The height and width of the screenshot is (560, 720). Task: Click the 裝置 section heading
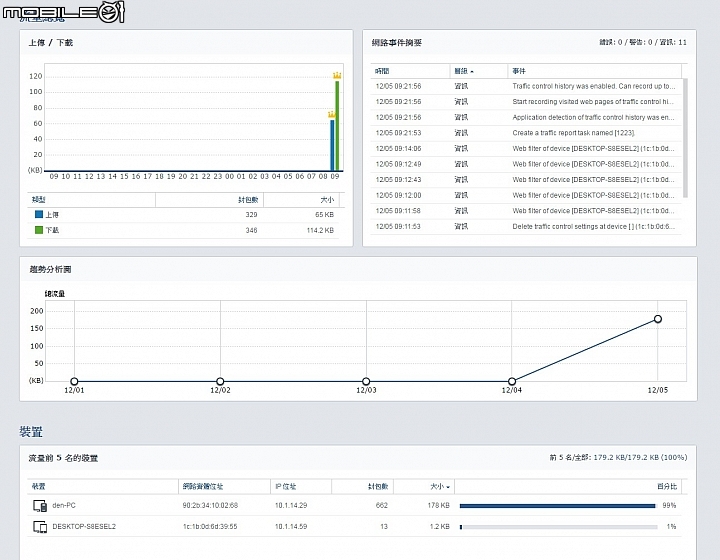[x=31, y=431]
